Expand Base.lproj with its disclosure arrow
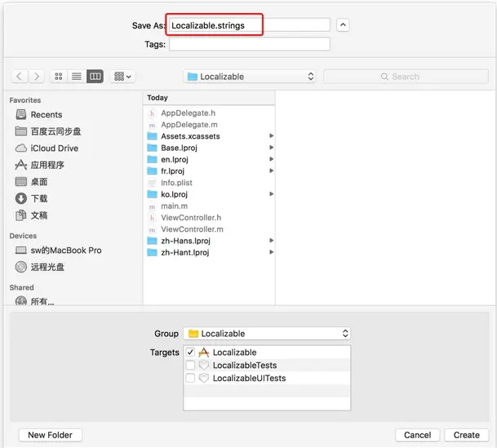The width and height of the screenshot is (497, 448). 271,148
